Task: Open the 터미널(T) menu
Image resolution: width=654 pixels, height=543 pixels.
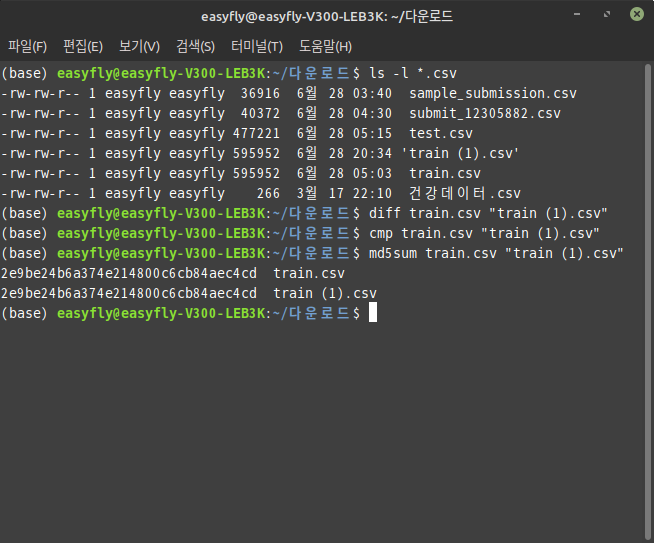Action: click(257, 46)
